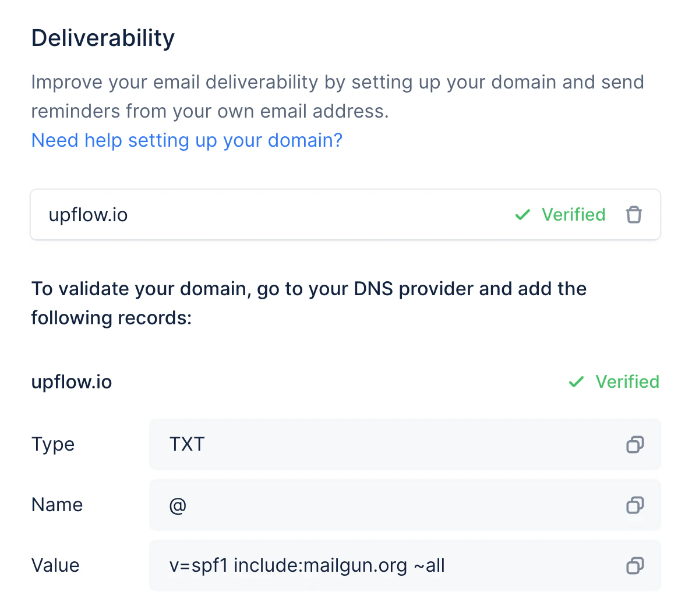Click the Value label

55,565
